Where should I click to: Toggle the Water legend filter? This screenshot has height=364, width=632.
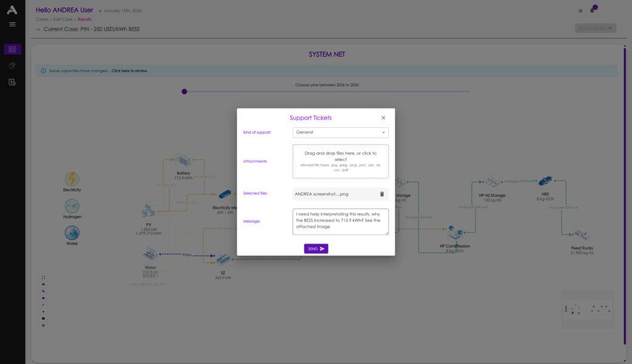tap(72, 233)
